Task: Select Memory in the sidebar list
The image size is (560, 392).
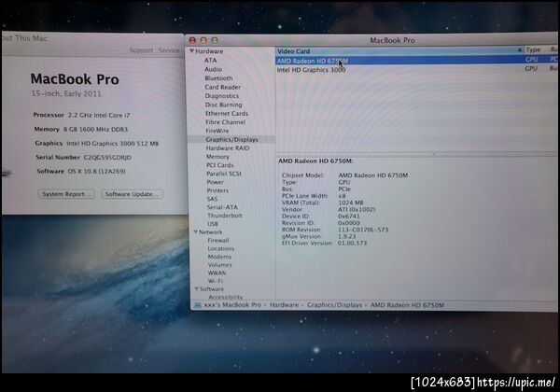Action: [217, 157]
